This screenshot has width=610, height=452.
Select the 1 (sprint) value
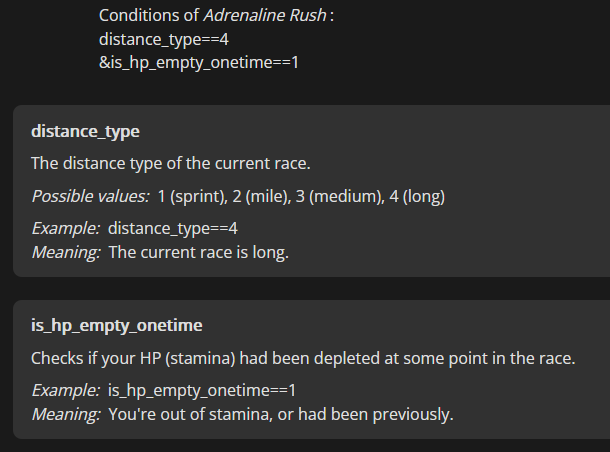tap(193, 196)
